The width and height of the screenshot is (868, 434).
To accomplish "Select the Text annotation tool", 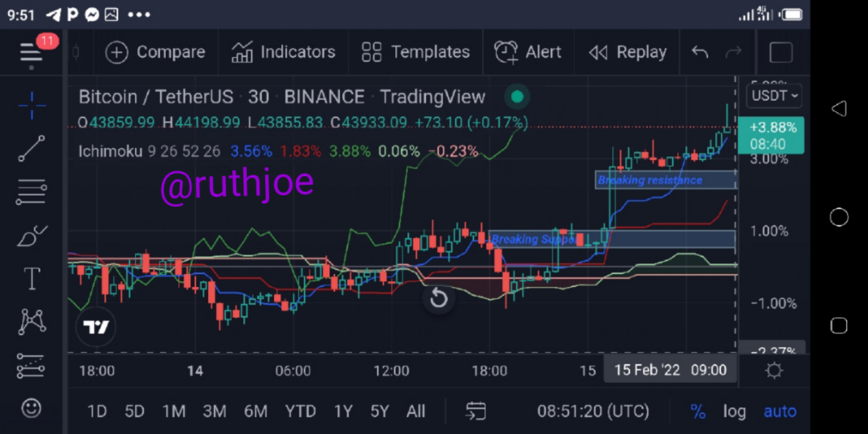I will point(32,279).
